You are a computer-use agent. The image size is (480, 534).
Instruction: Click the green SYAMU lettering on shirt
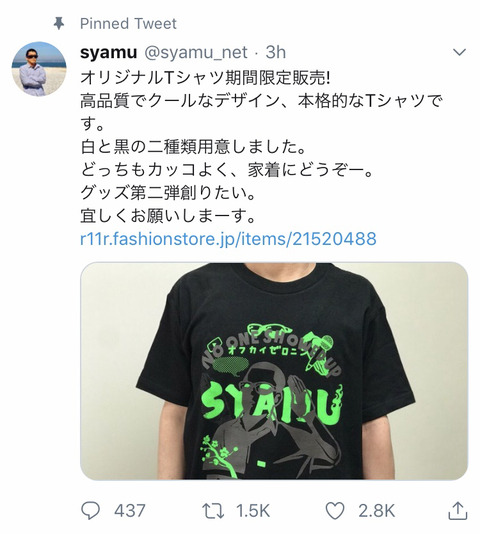coord(272,405)
